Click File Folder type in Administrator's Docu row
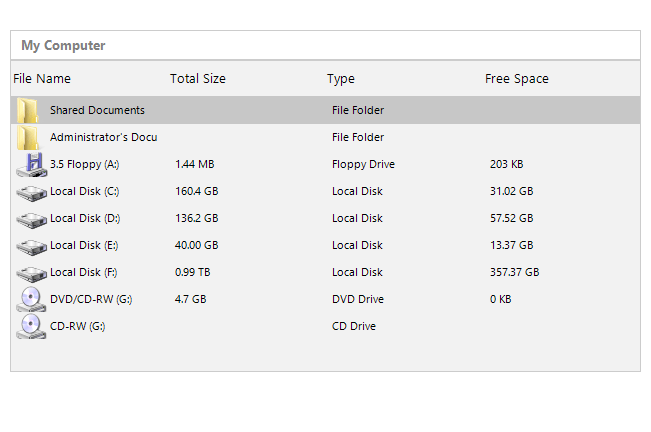The height and width of the screenshot is (432, 651). [x=358, y=137]
